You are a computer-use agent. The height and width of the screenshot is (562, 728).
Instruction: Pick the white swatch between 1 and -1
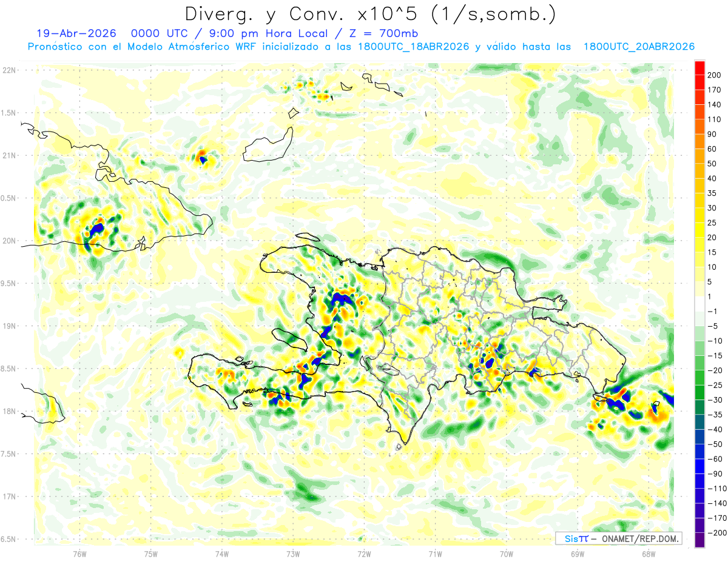699,304
